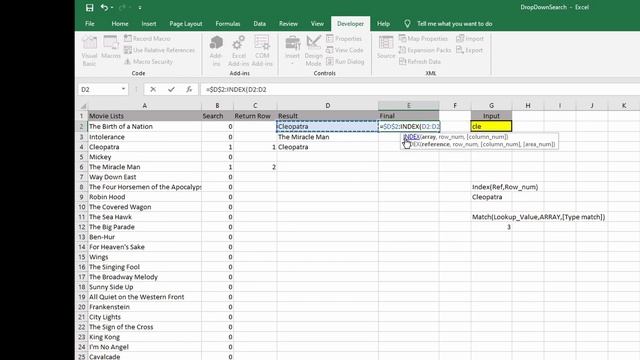Select row 6 header
This screenshot has width=640, height=360.
pyautogui.click(x=82, y=167)
